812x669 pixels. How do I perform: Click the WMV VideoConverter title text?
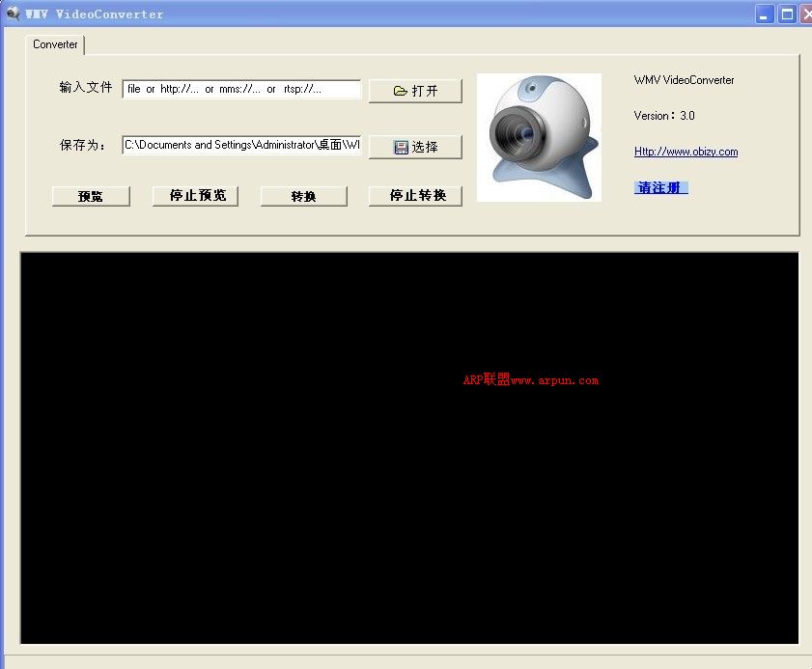tap(92, 13)
